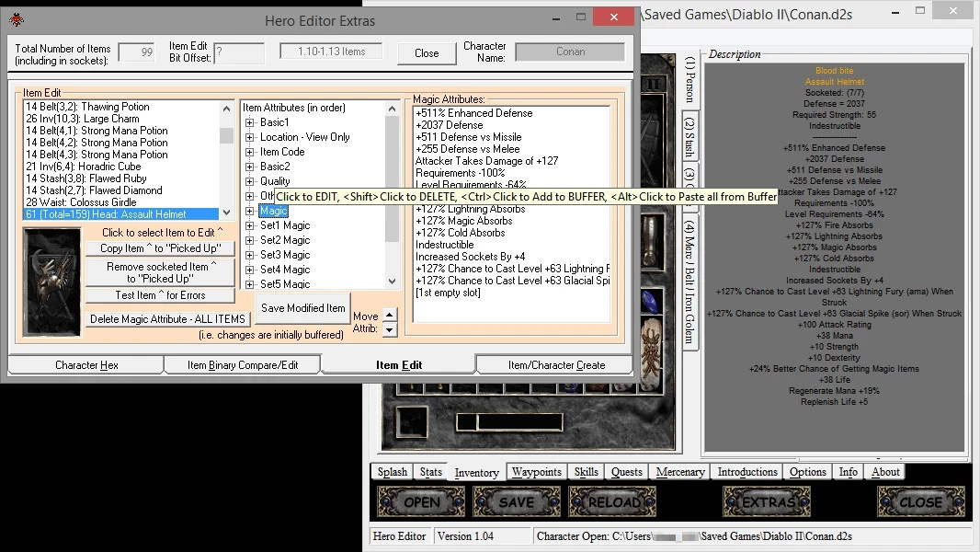Expand the Item Code node
This screenshot has width=980, height=552.
(249, 152)
